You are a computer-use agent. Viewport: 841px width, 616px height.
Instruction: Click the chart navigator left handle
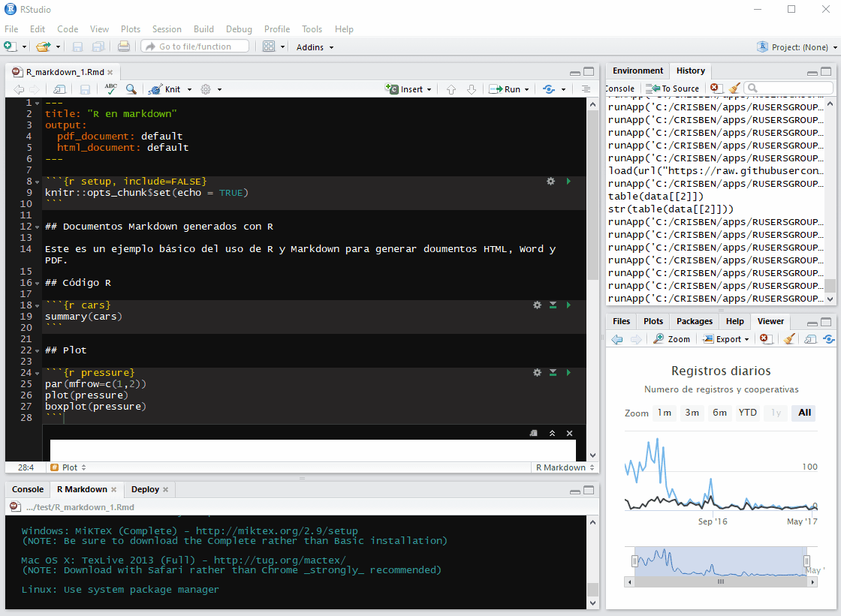pos(635,560)
